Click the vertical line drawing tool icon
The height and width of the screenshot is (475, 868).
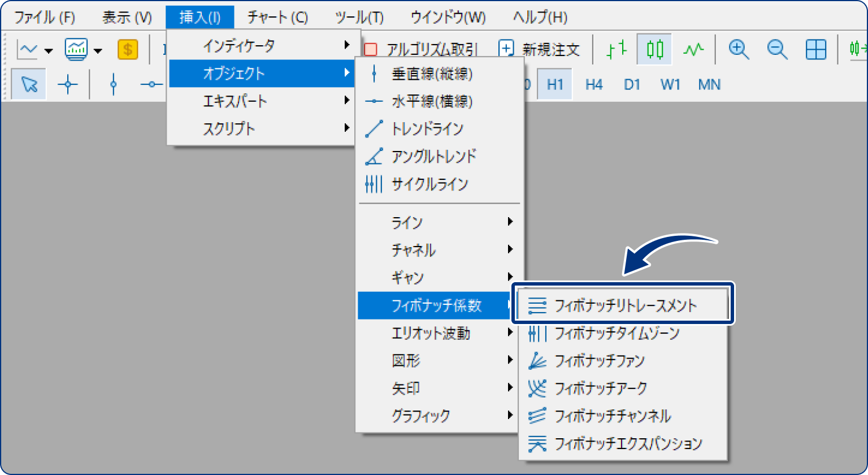pyautogui.click(x=113, y=83)
